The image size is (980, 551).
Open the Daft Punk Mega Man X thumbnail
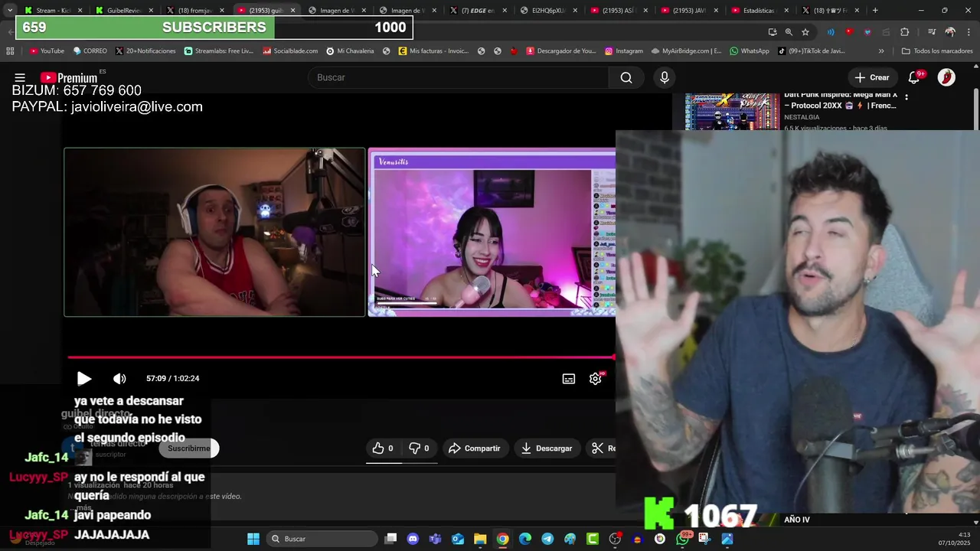[x=732, y=112]
